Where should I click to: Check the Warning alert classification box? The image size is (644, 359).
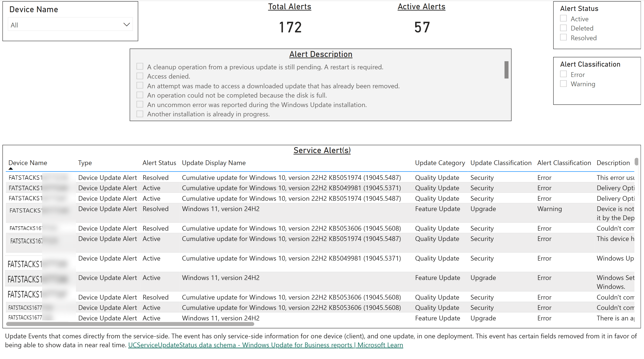[x=563, y=84]
